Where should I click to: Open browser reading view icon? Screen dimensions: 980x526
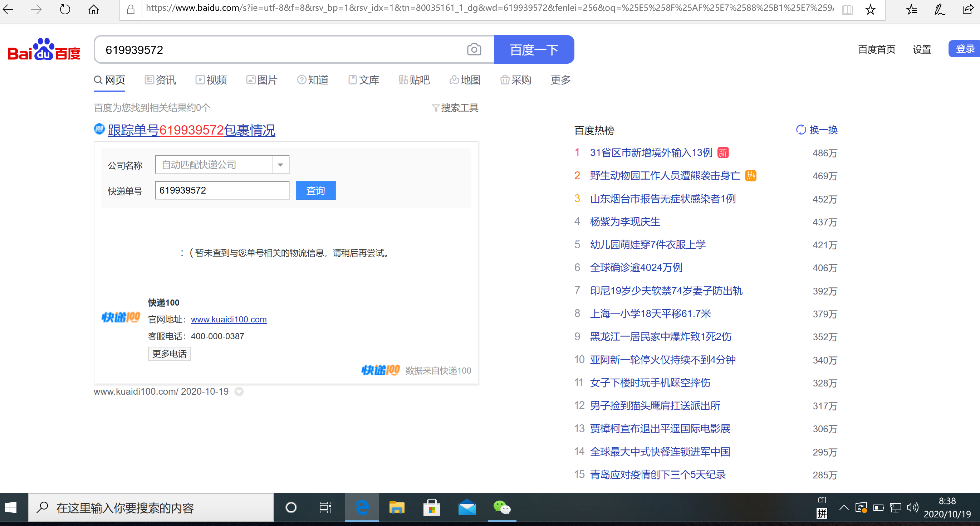point(847,10)
